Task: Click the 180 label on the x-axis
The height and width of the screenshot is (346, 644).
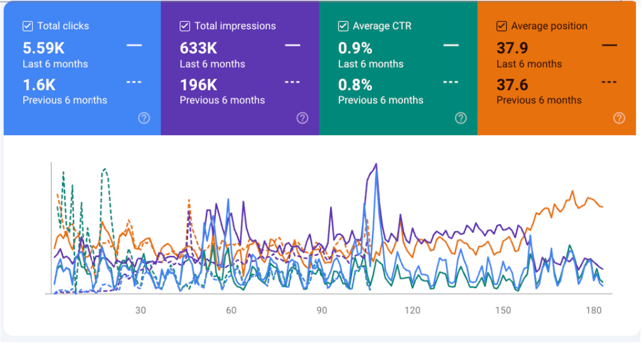Action: point(593,310)
